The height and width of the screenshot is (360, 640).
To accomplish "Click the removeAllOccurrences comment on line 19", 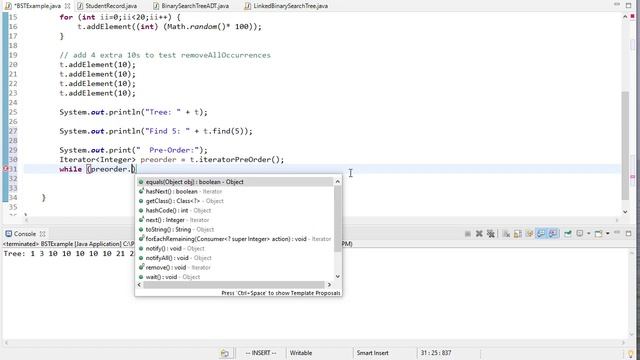I will click(x=165, y=55).
